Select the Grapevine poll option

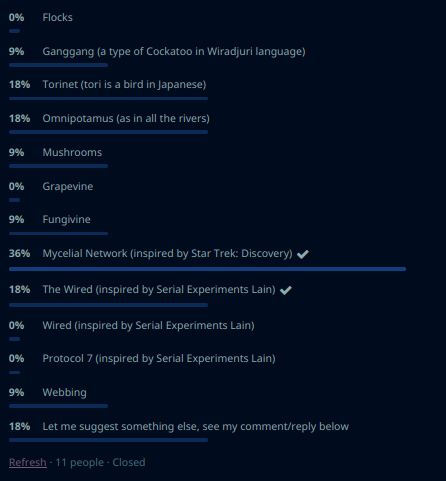(x=68, y=186)
